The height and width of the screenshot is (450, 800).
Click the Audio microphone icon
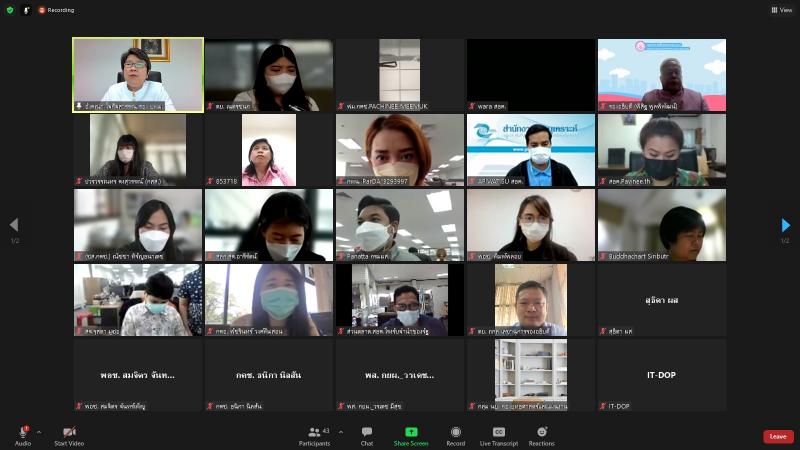click(x=23, y=432)
